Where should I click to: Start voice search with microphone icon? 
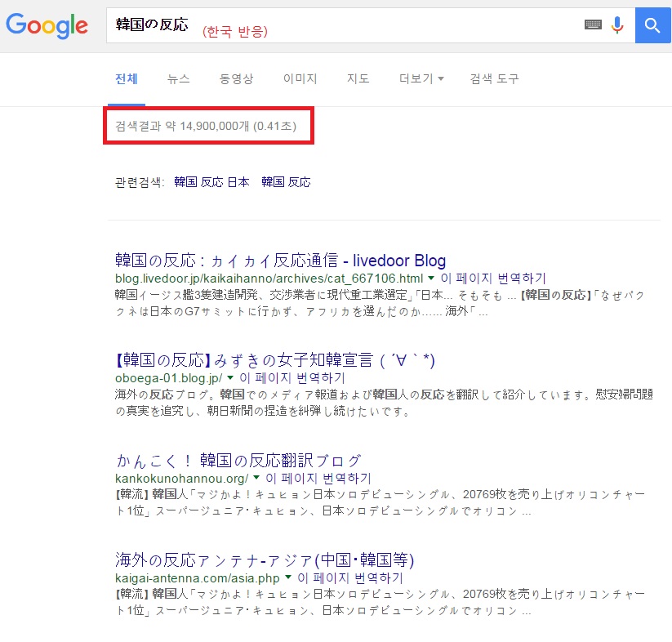(x=617, y=25)
